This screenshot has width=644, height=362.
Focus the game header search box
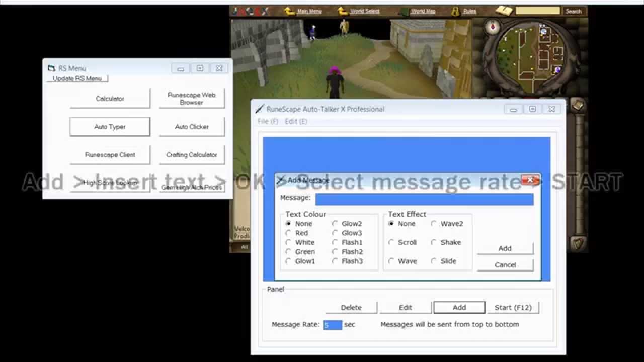[538, 11]
